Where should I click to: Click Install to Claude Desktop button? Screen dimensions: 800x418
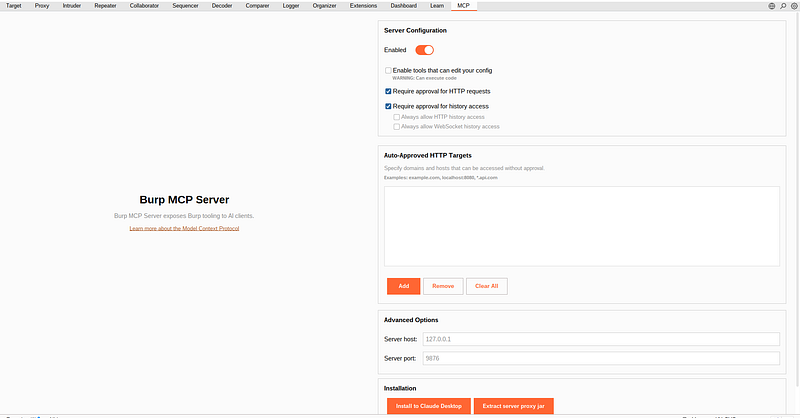coord(429,406)
